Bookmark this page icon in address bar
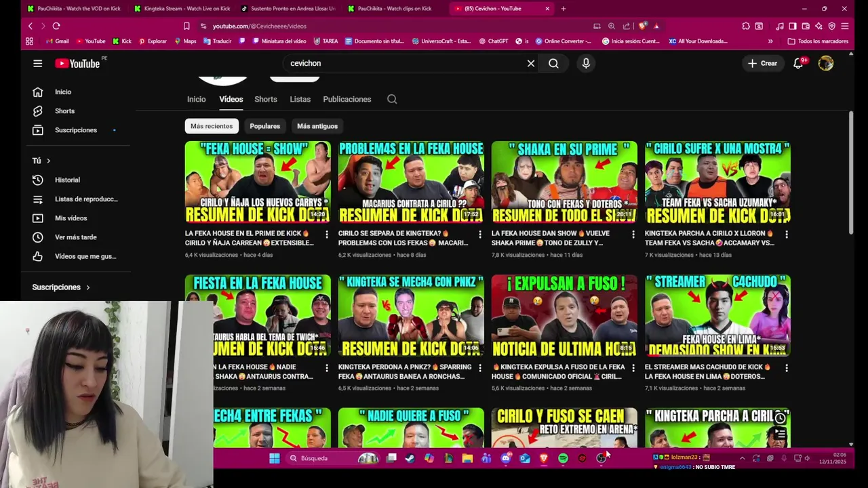Image resolution: width=868 pixels, height=488 pixels. pos(186,26)
